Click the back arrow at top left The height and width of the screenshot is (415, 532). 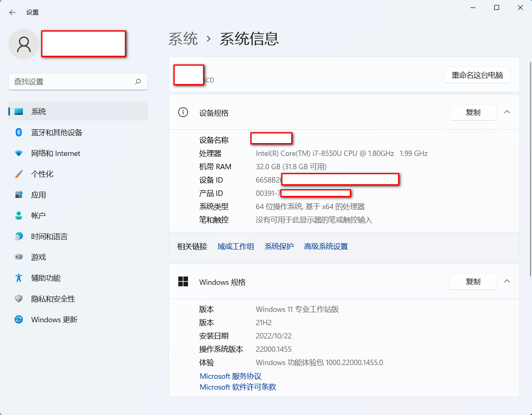[12, 12]
